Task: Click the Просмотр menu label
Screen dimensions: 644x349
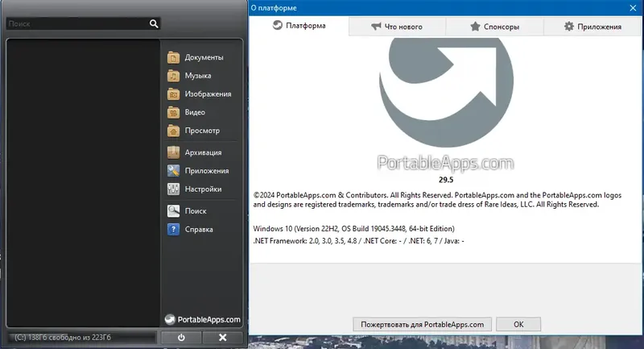Action: click(202, 131)
